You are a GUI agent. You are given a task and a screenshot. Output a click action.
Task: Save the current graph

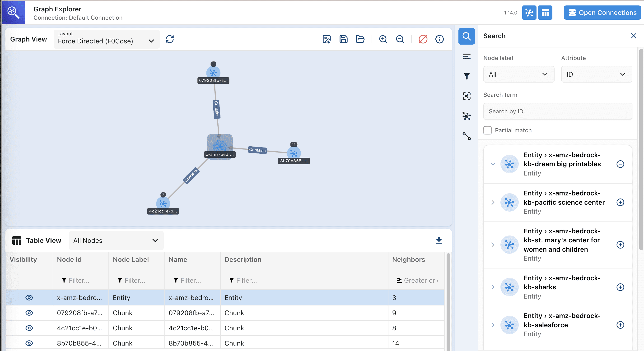pyautogui.click(x=343, y=39)
